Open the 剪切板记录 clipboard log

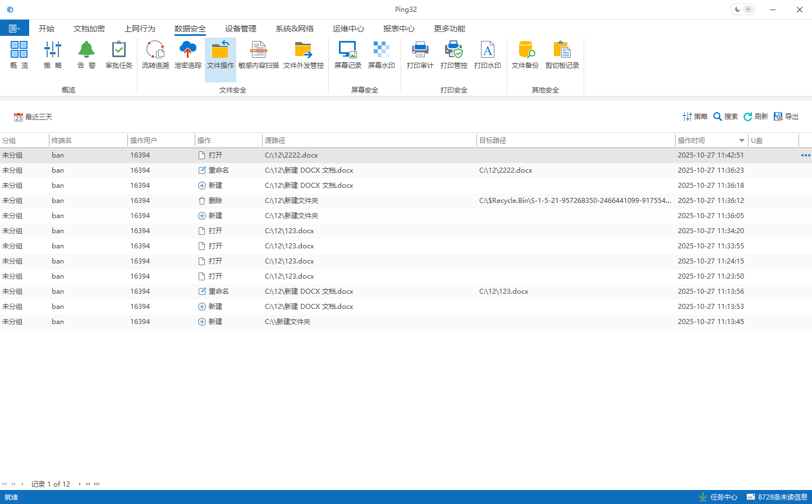[562, 55]
